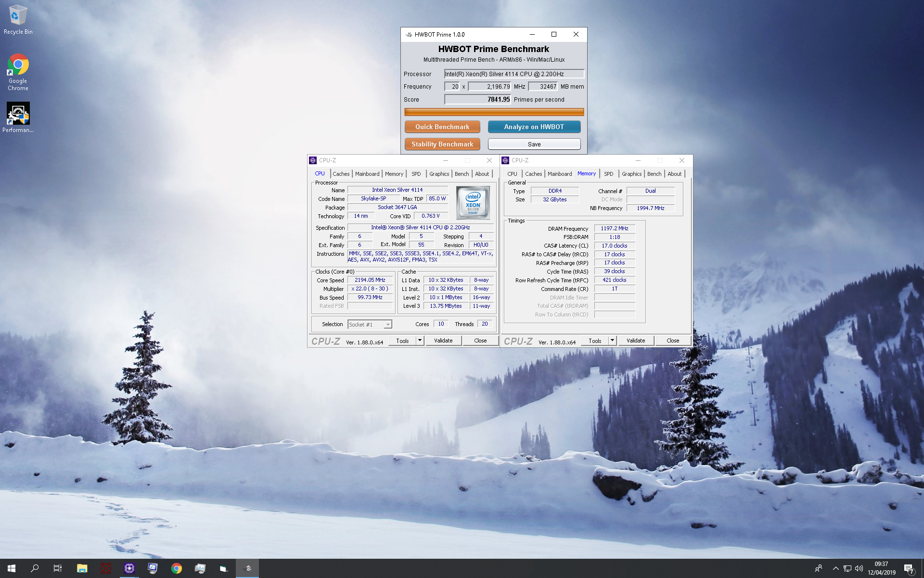Open Graphics tab in left CPU-Z window

coord(439,174)
